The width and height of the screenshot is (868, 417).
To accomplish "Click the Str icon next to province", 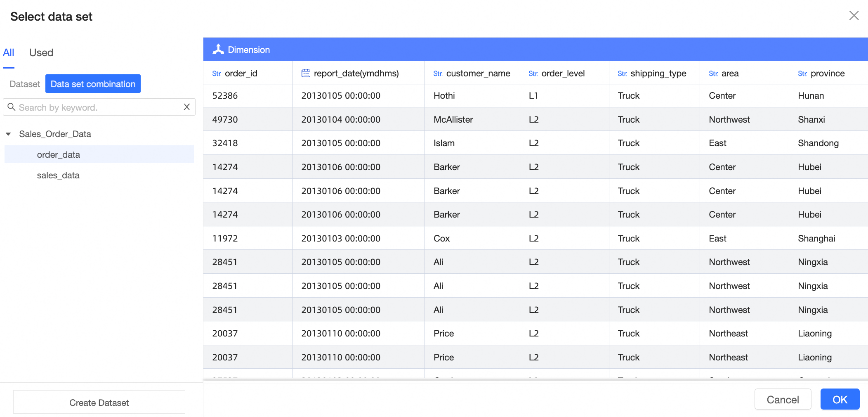I will point(802,73).
